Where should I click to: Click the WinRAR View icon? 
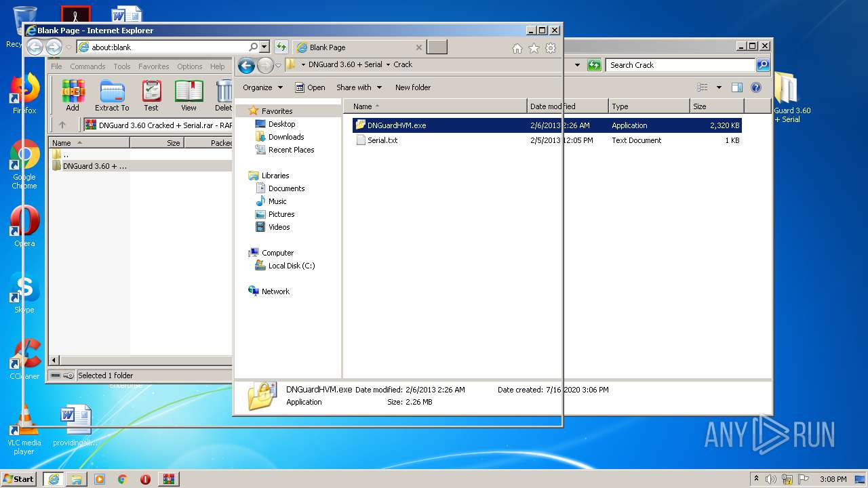click(x=189, y=96)
